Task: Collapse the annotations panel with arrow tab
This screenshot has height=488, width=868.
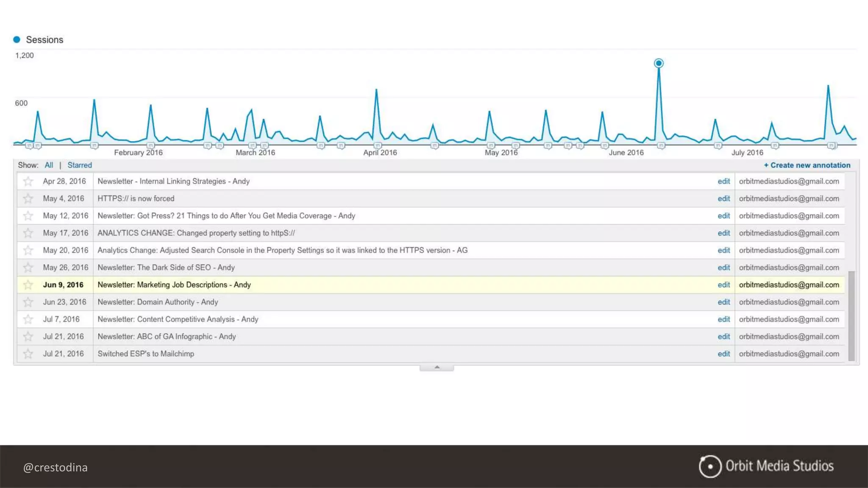Action: pyautogui.click(x=437, y=368)
